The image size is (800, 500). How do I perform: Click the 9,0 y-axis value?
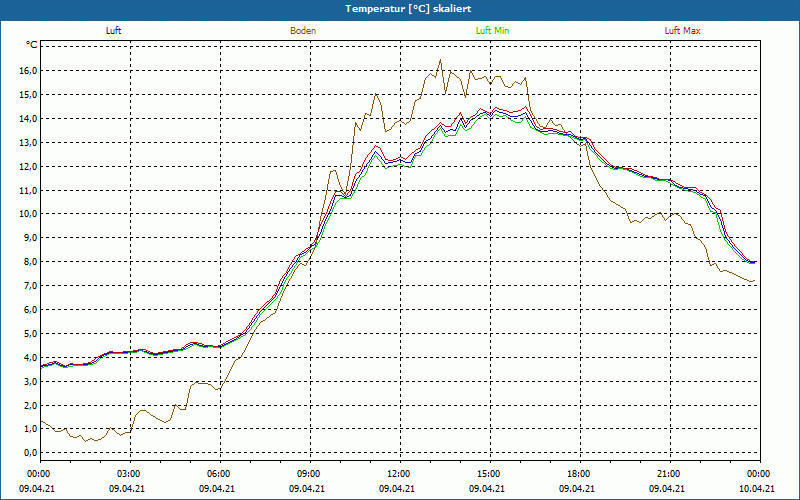click(31, 238)
